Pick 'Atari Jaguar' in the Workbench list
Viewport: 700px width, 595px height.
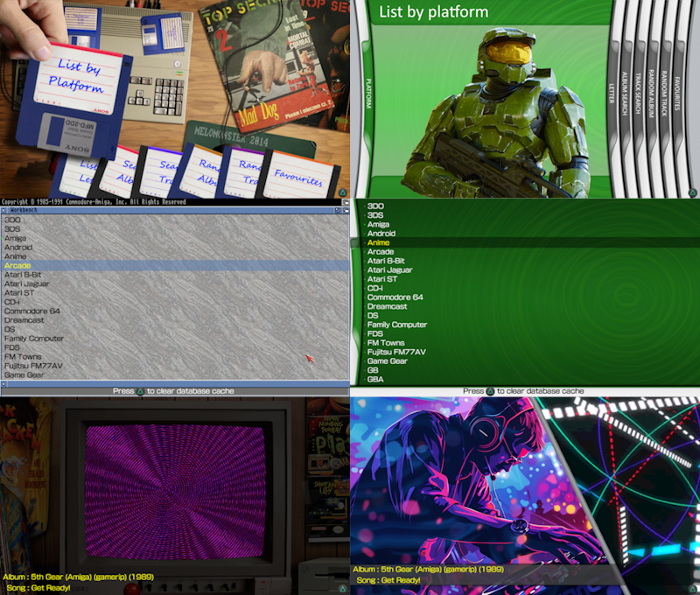(27, 283)
